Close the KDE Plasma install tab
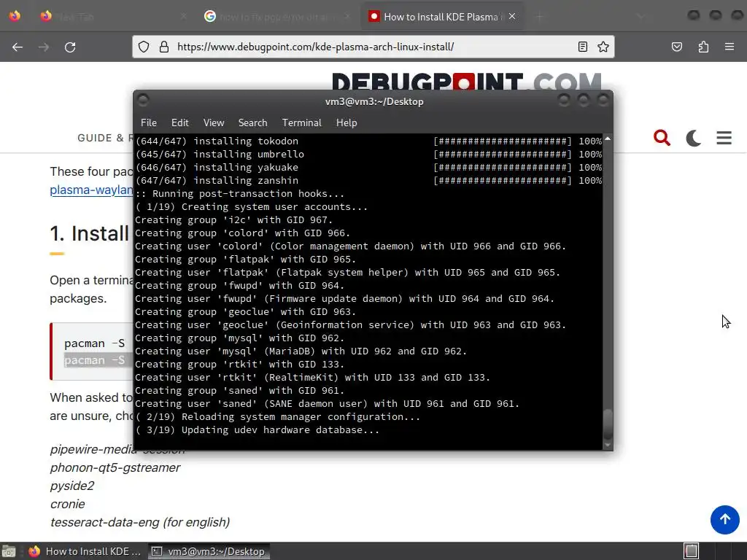The image size is (747, 560). pyautogui.click(x=512, y=16)
